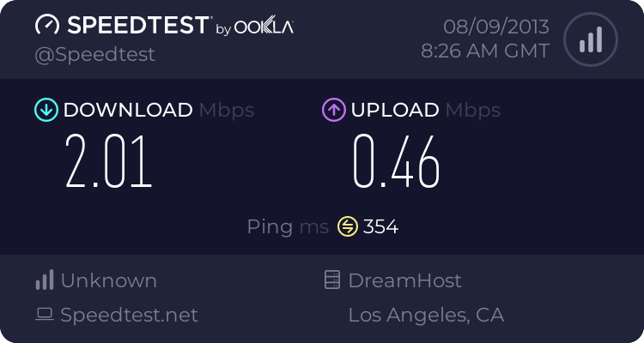Click the signal bars icon beside Unknown
644x343 pixels.
pos(45,280)
